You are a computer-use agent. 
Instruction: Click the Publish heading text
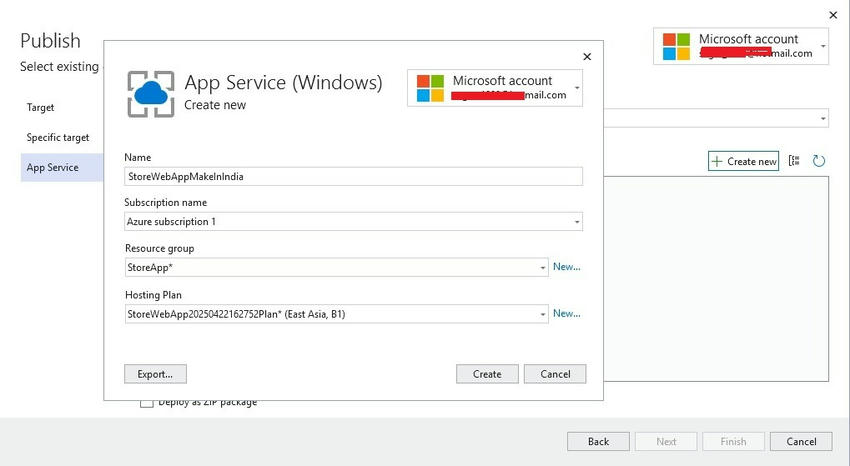(50, 41)
